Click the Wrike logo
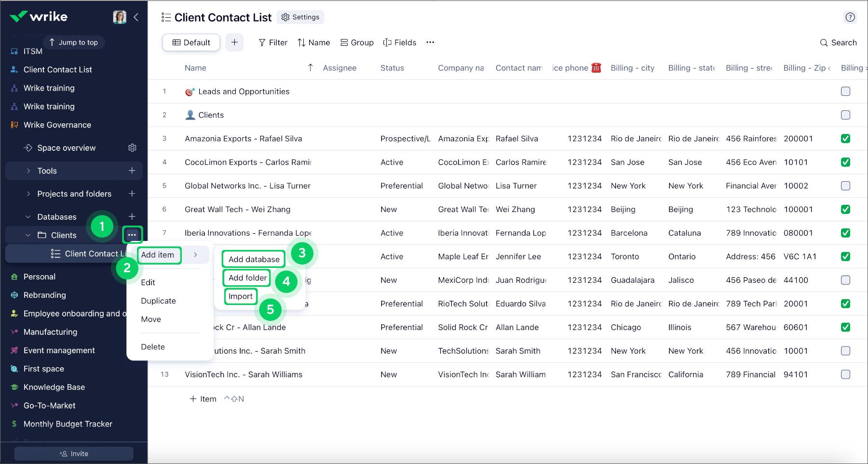This screenshot has height=464, width=868. 38,16
